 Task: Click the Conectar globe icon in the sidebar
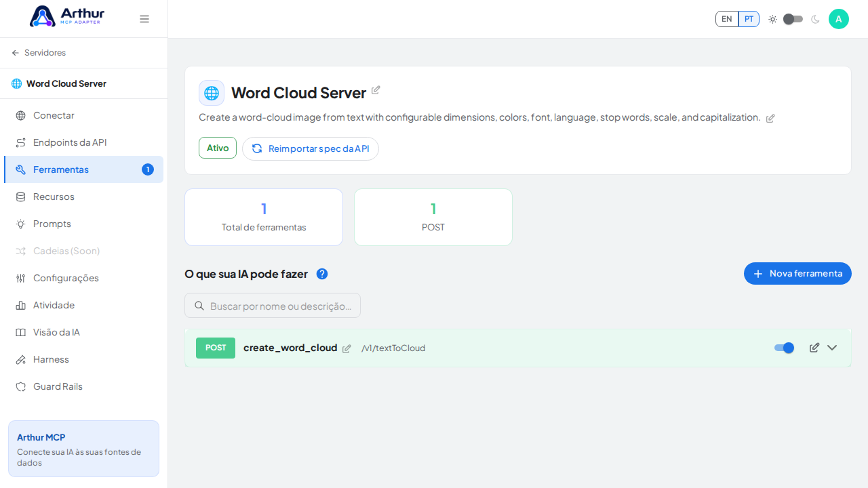click(20, 115)
